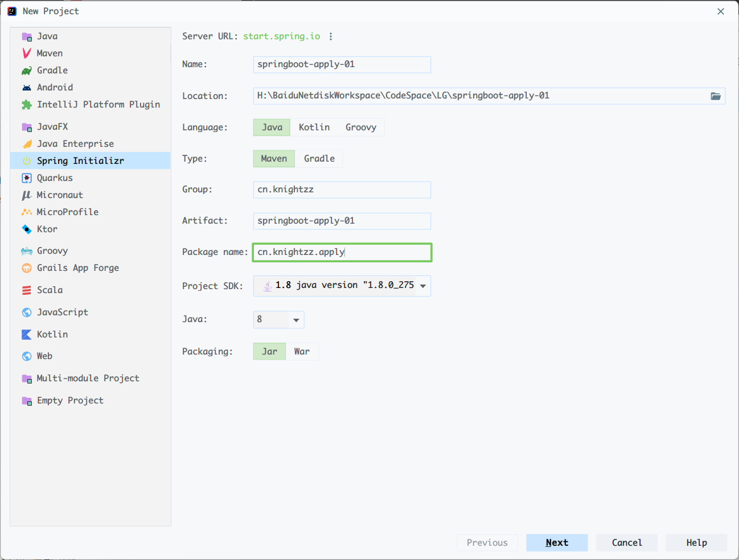
Task: Select Ktor in the project list
Action: pos(90,229)
